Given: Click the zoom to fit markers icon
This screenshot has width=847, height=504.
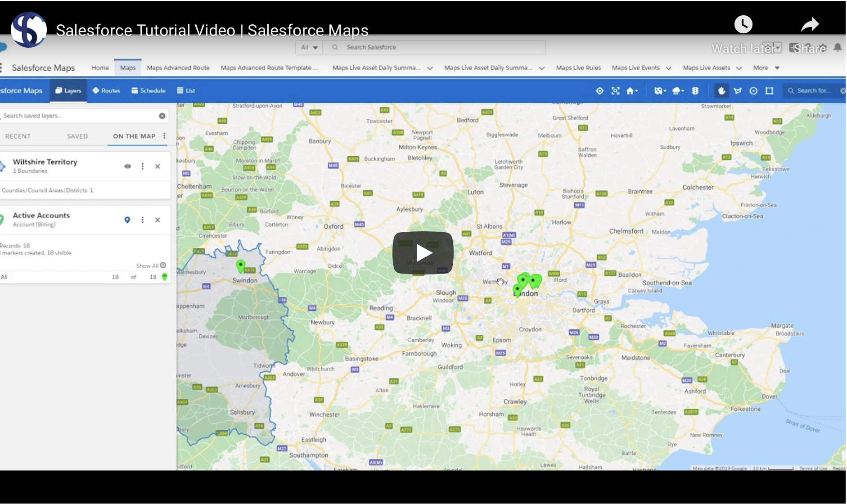Looking at the screenshot, I should tap(616, 91).
